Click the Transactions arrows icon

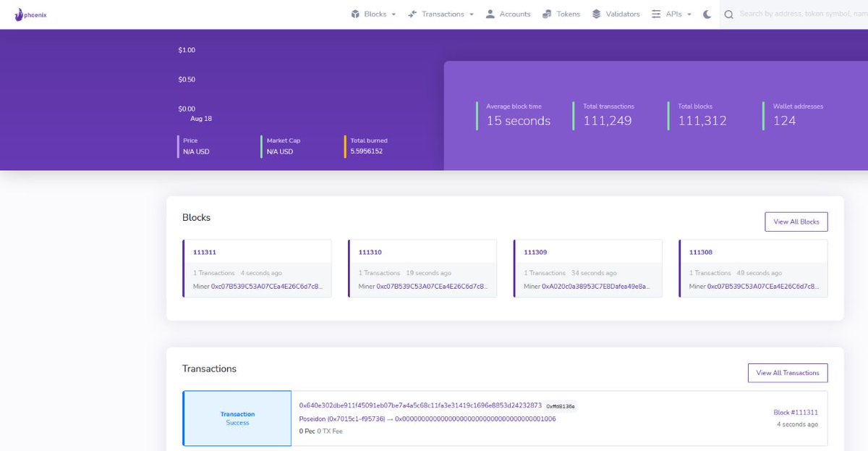pyautogui.click(x=412, y=14)
